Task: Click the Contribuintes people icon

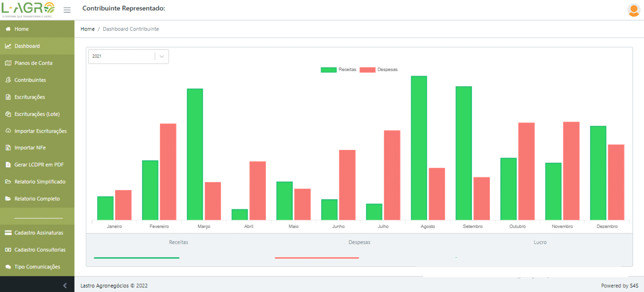Action: [x=8, y=80]
